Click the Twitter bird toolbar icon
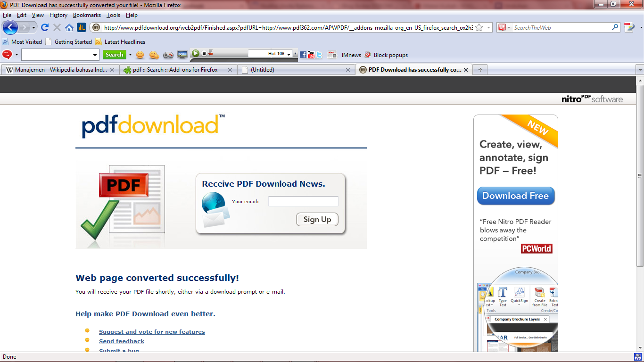This screenshot has width=644, height=362. click(x=319, y=54)
